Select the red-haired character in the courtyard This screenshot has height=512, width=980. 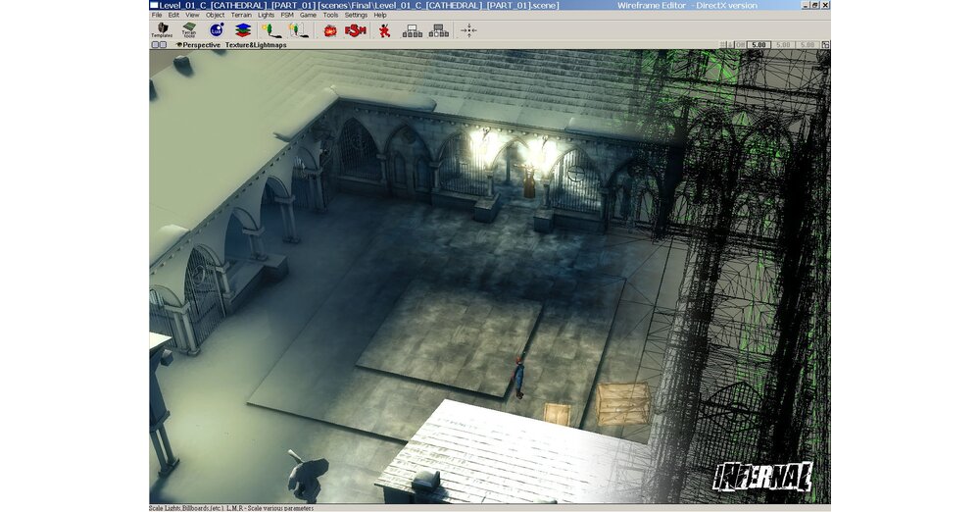click(518, 377)
